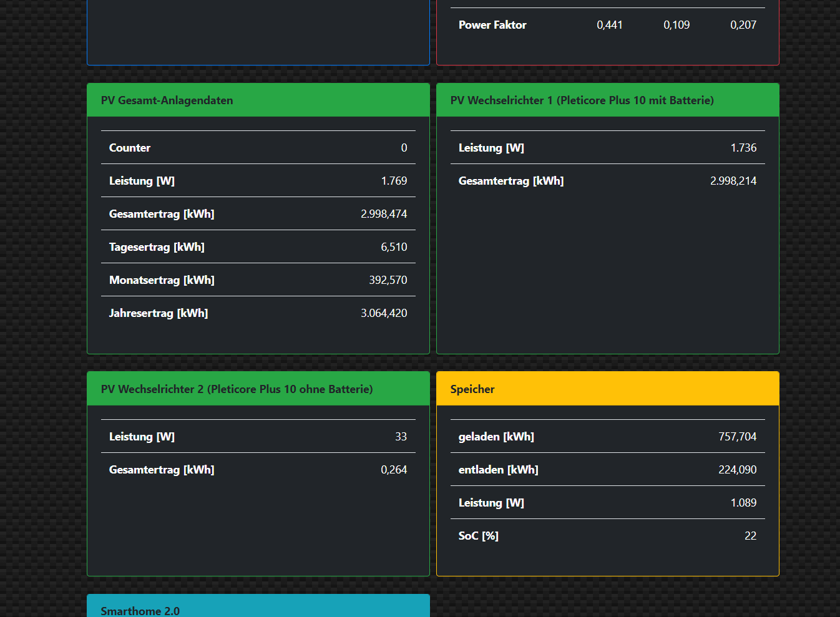This screenshot has height=617, width=840.
Task: Select the PV Wechselrichter 1 card header
Action: pos(582,100)
